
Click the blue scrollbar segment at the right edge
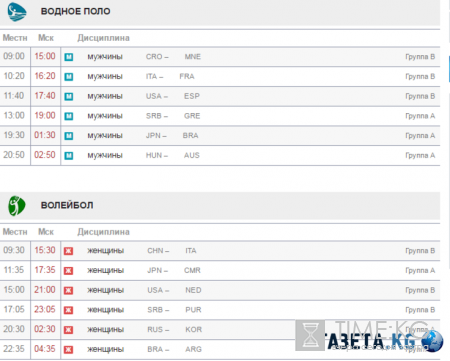pos(449,69)
